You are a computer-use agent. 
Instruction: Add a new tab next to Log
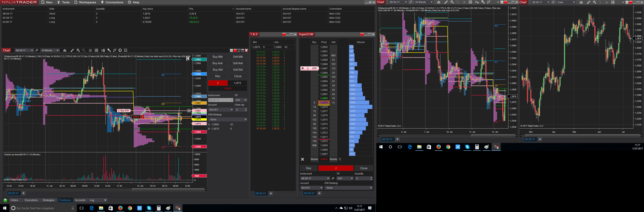tap(105, 200)
